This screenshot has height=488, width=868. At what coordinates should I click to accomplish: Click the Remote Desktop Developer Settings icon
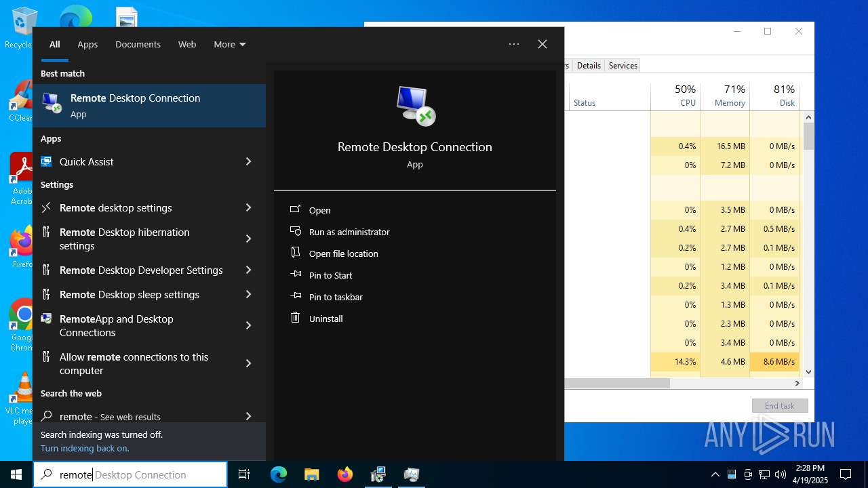tap(46, 270)
